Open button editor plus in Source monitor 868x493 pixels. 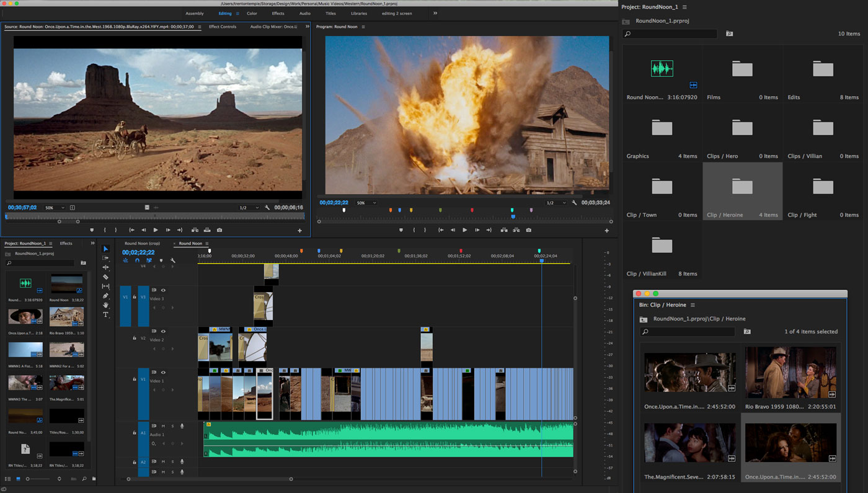click(x=299, y=231)
